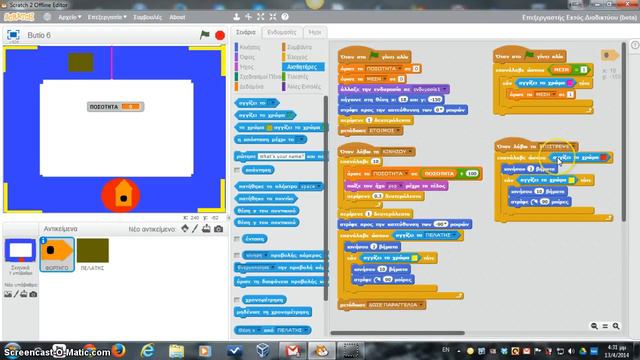This screenshot has height=360, width=640.
Task: Select the Αισθητήρες block category
Action: point(302,67)
